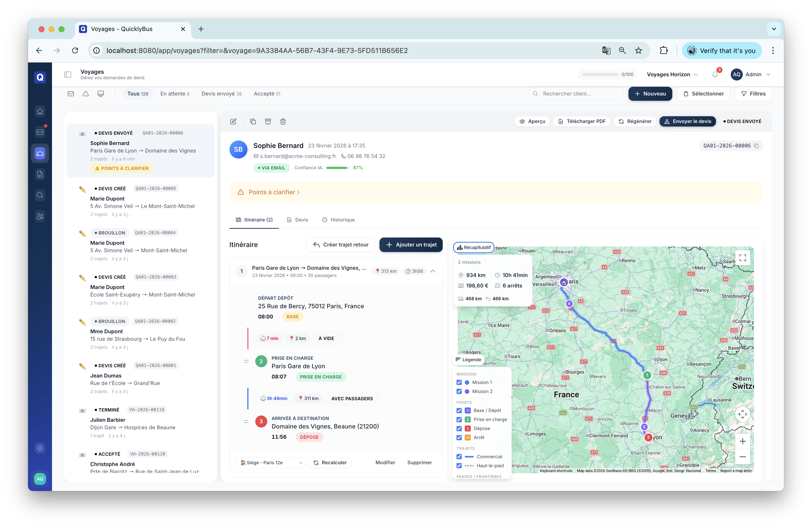Bookmark this page with star icon

pyautogui.click(x=639, y=50)
